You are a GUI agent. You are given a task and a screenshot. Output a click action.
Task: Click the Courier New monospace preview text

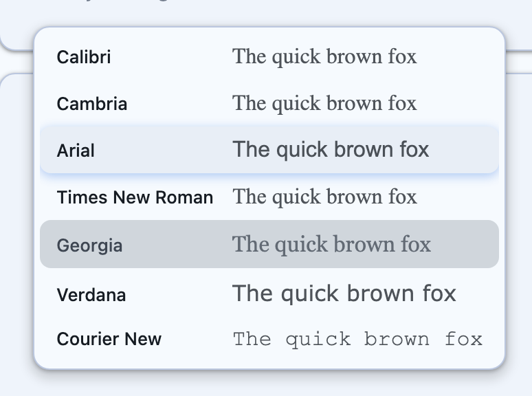[357, 340]
